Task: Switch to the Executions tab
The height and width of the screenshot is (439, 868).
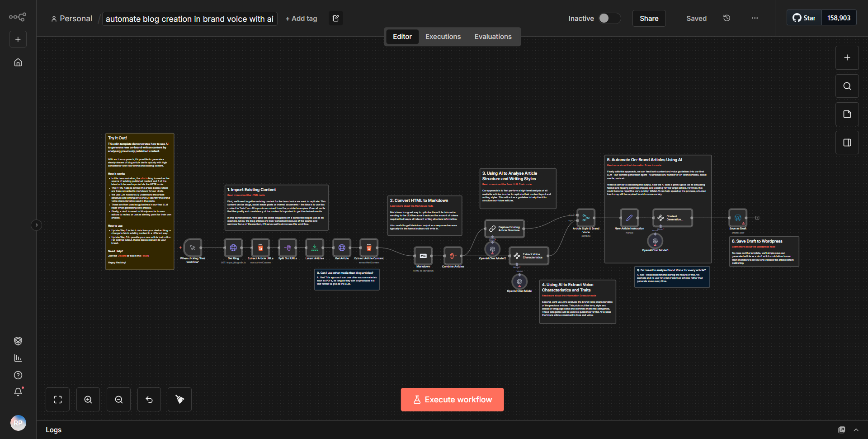Action: (x=443, y=37)
